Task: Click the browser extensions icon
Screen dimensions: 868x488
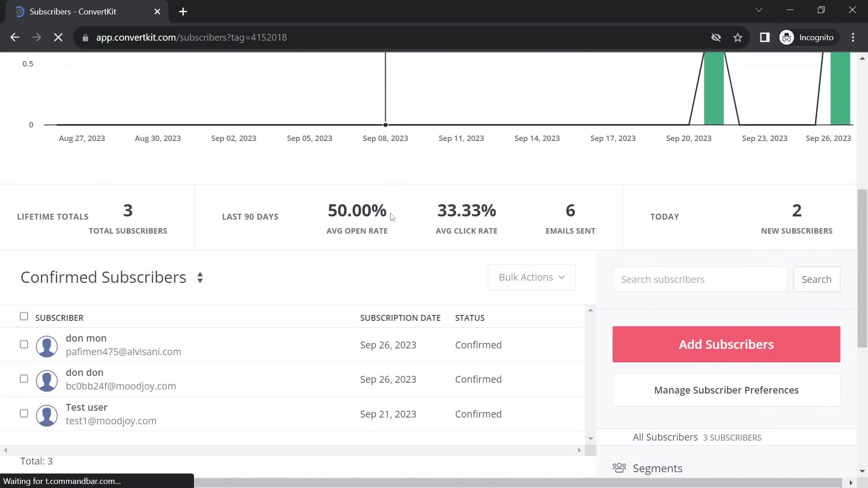Action: (765, 37)
